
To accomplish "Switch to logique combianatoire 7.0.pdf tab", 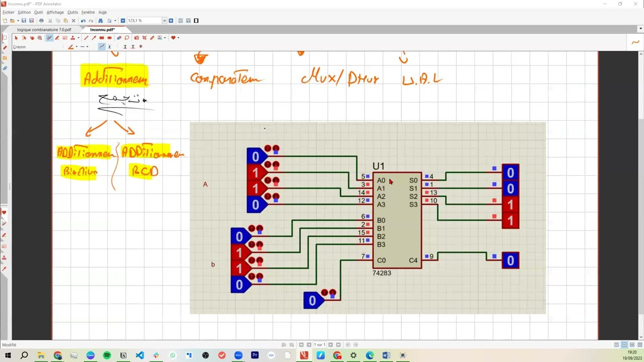I will point(44,30).
